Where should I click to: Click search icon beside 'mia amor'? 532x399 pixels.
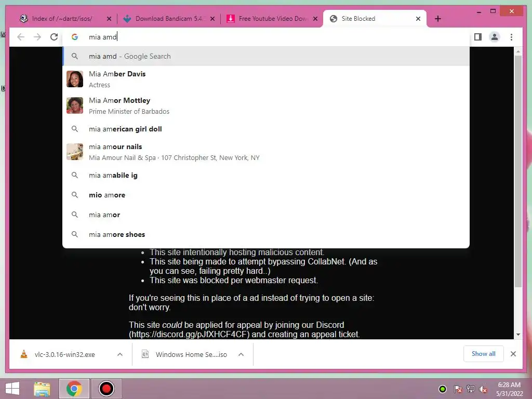click(75, 215)
